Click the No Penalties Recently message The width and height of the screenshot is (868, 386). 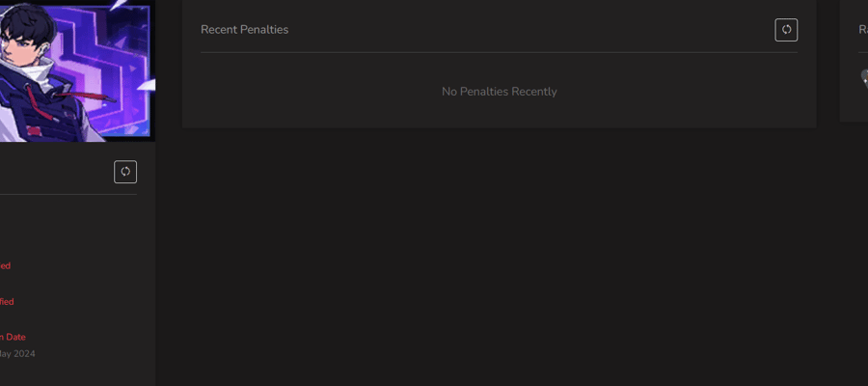[500, 92]
